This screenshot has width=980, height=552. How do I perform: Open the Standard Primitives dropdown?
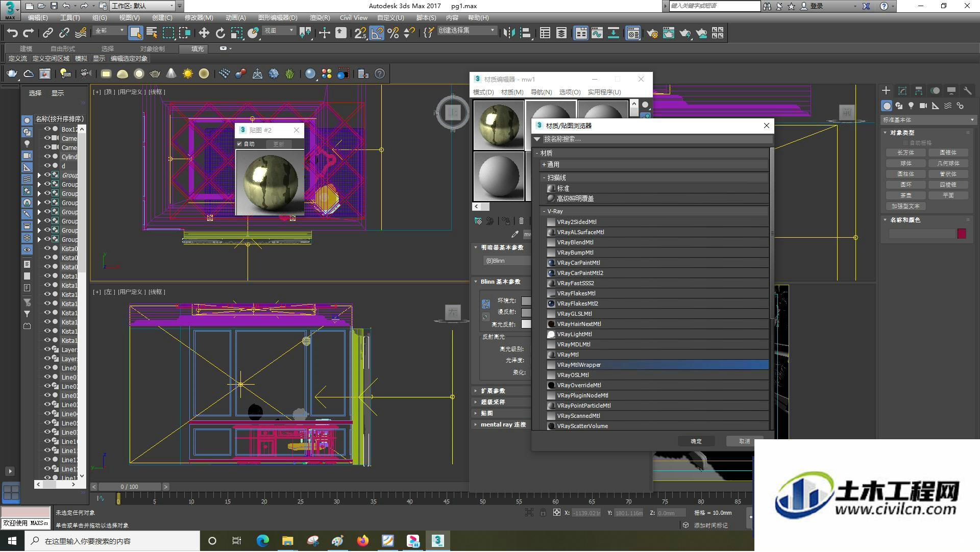[x=928, y=120]
